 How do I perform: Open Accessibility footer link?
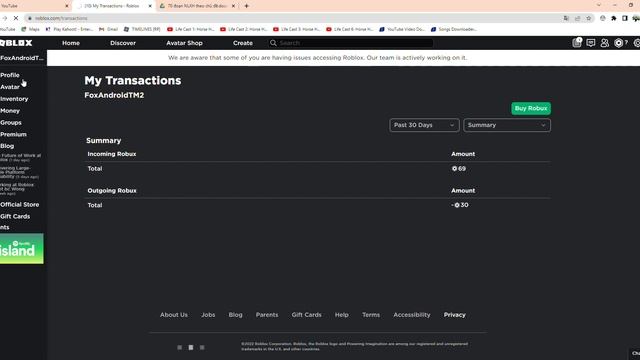(412, 315)
